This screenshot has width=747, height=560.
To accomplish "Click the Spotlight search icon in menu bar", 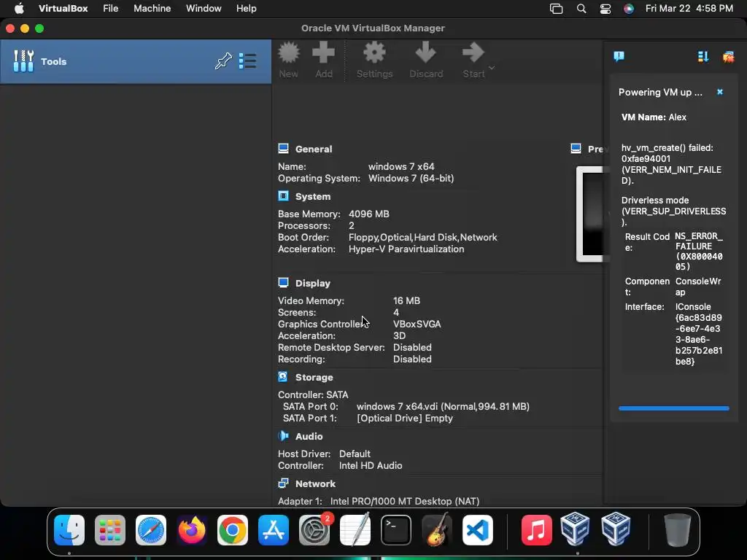I will click(x=581, y=9).
